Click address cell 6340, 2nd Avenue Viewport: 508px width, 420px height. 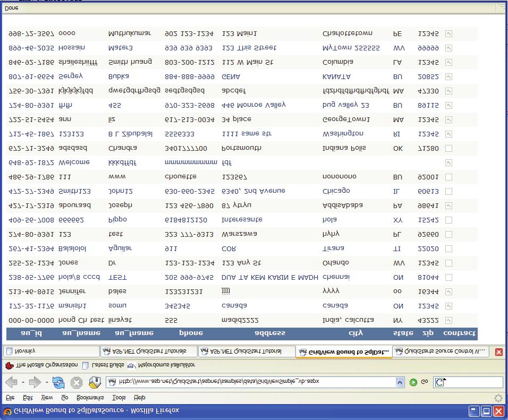pyautogui.click(x=253, y=191)
